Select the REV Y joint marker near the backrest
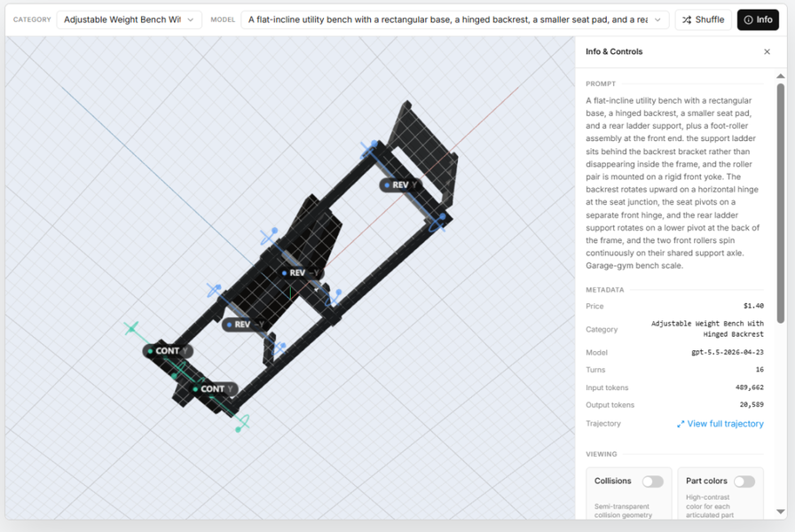The image size is (795, 532). click(x=400, y=185)
